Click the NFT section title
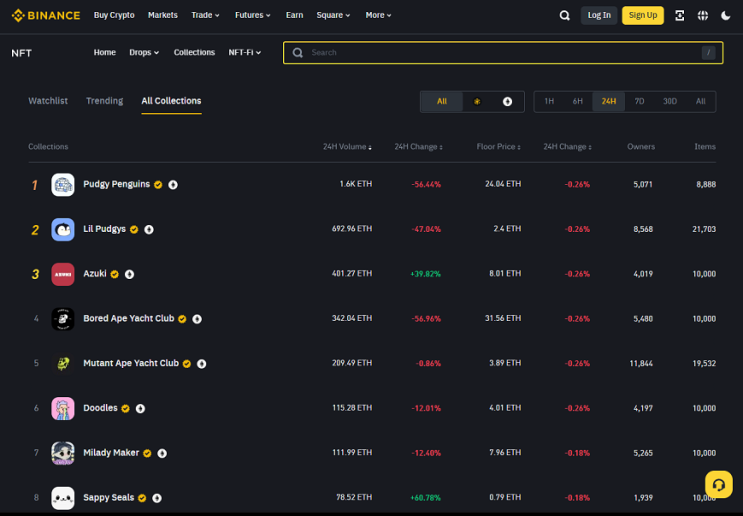Viewport: 743px width, 516px height. (x=21, y=53)
